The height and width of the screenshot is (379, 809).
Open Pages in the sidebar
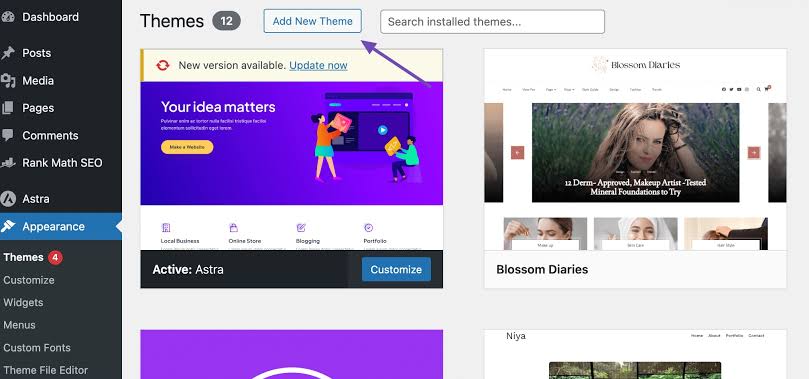click(x=38, y=108)
